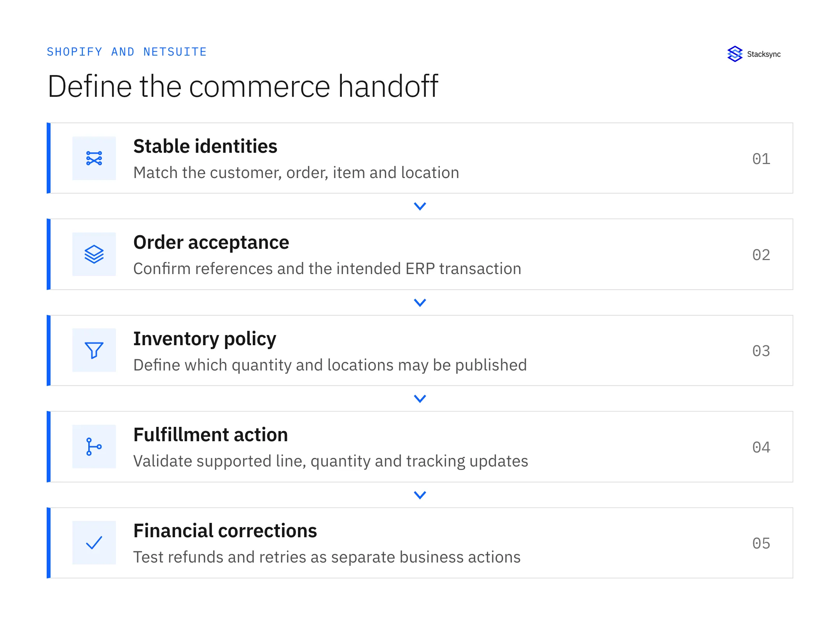Viewport: 840px width, 622px height.
Task: Click step number 05
Action: 761,543
